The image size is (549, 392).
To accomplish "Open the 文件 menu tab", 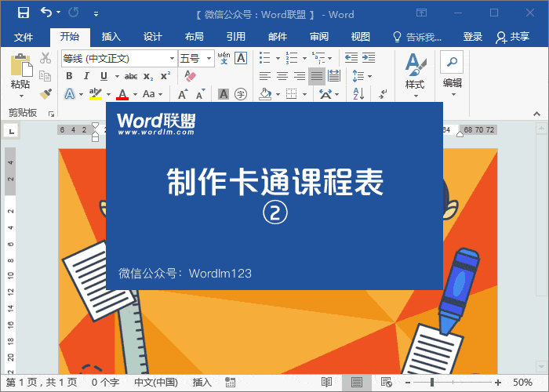I will point(24,37).
